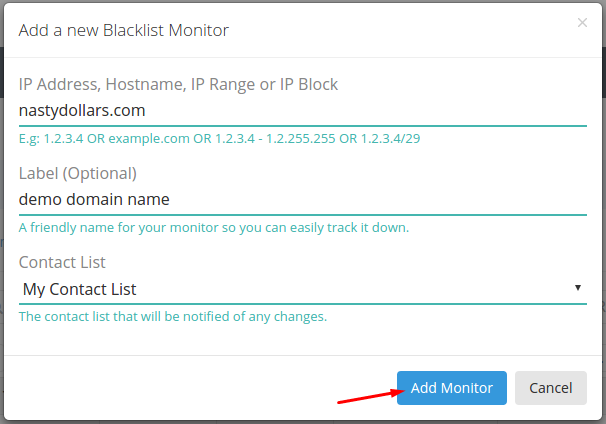Place cursor after nastydollars.com text
Image resolution: width=606 pixels, height=424 pixels.
point(146,111)
